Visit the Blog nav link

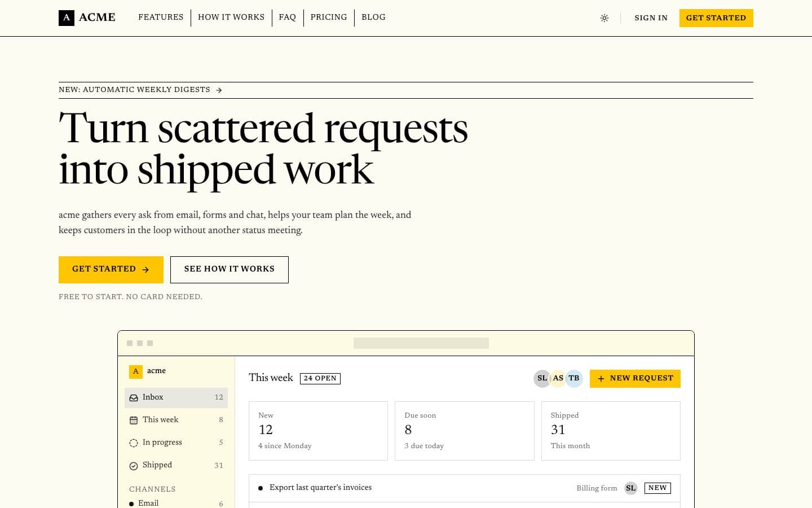coord(373,17)
